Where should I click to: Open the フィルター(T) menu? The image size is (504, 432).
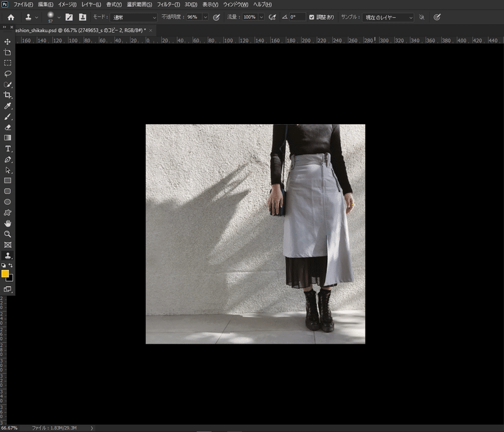168,4
